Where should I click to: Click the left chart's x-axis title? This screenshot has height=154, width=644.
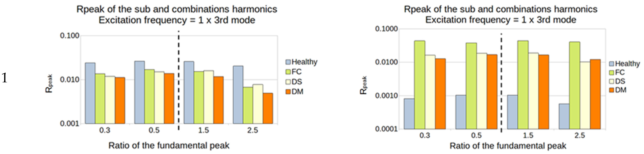pyautogui.click(x=169, y=145)
